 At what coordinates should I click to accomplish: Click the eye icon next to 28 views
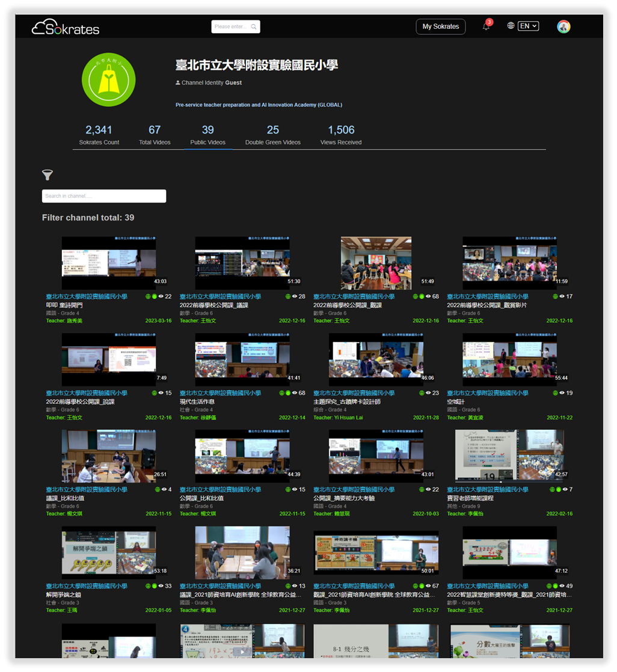pyautogui.click(x=295, y=296)
